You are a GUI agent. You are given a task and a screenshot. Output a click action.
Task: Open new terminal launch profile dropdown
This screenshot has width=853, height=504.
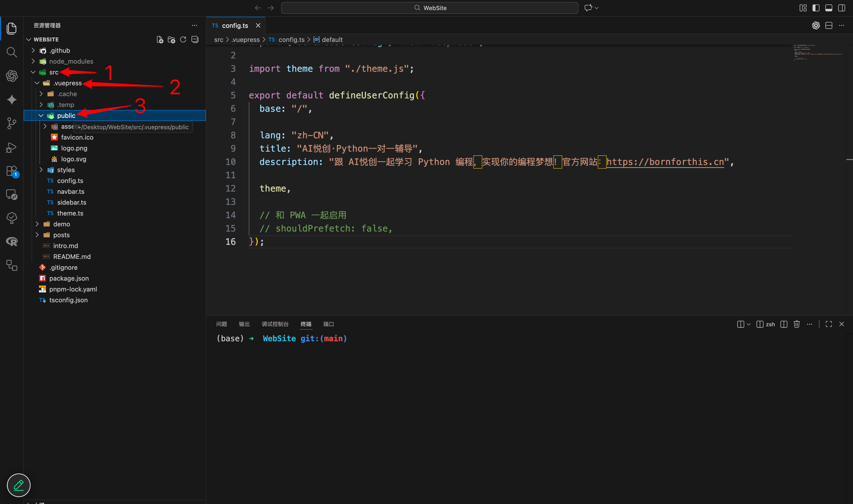tap(749, 324)
